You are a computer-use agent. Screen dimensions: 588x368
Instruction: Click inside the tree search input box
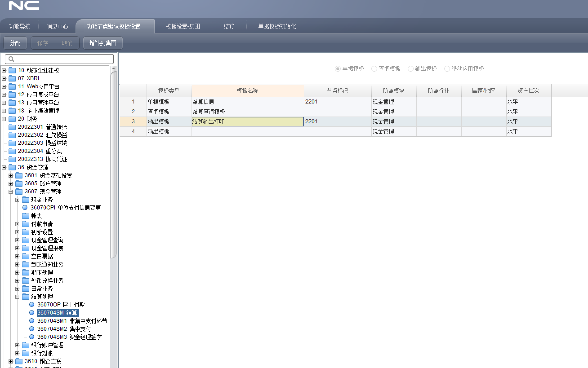58,59
